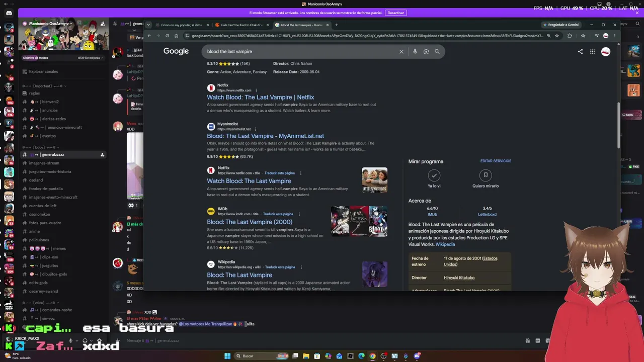
Task: Mute the Discord microphone
Action: tap(70, 340)
